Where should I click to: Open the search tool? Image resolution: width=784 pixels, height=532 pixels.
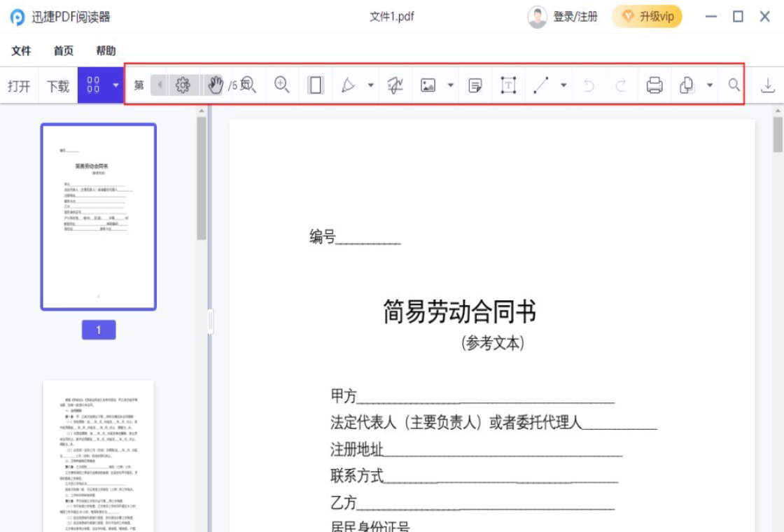(732, 84)
